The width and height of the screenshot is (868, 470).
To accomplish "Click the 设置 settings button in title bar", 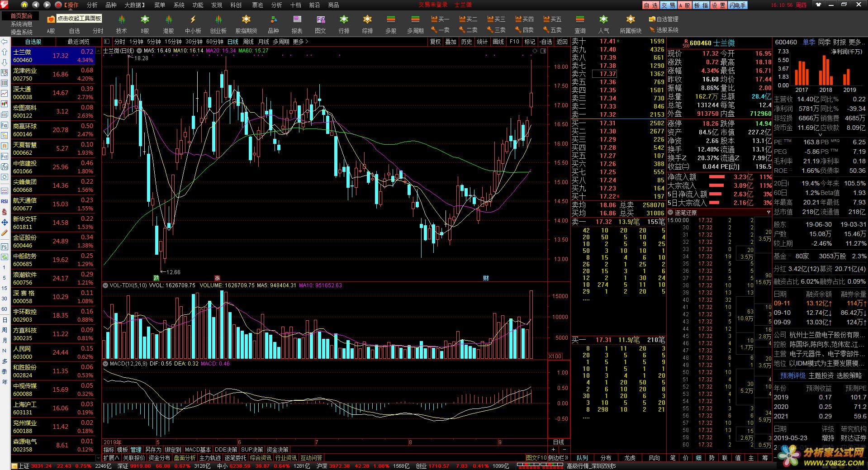I will [719, 5].
